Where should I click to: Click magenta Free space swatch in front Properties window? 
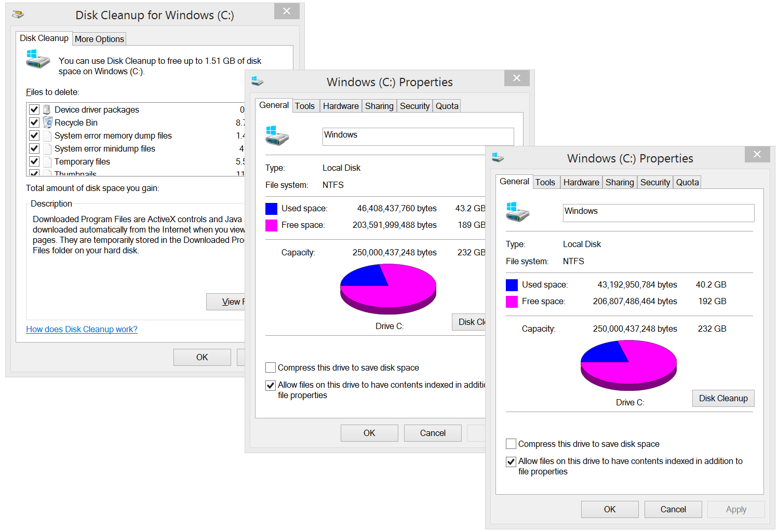click(512, 302)
